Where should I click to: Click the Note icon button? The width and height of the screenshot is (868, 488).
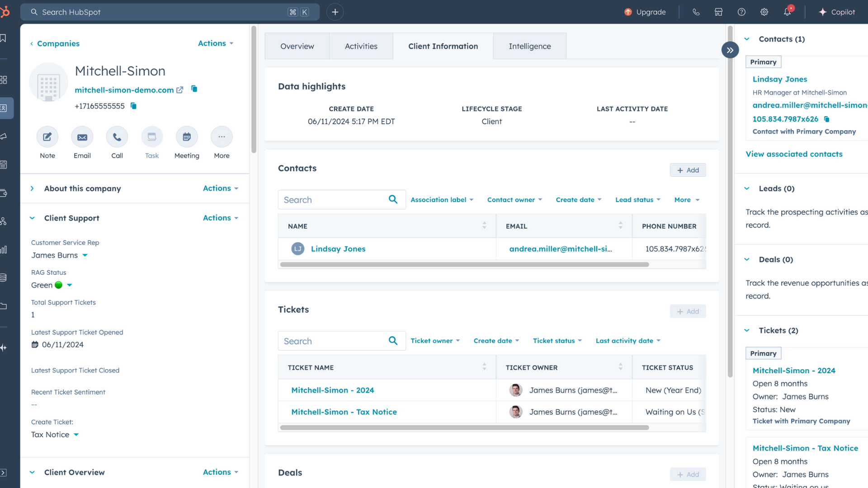(47, 137)
